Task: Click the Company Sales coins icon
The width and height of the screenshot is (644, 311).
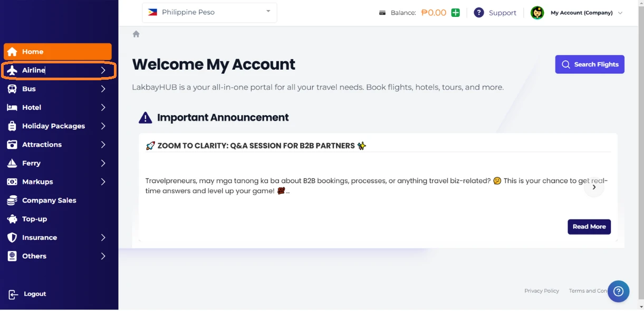Action: click(12, 200)
